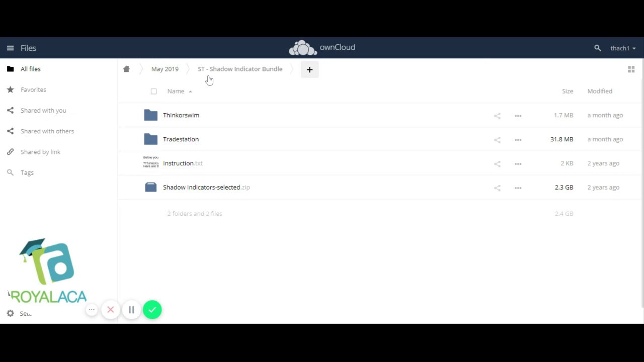The width and height of the screenshot is (644, 362).
Task: Open more actions for Thinkorswim
Action: (518, 116)
